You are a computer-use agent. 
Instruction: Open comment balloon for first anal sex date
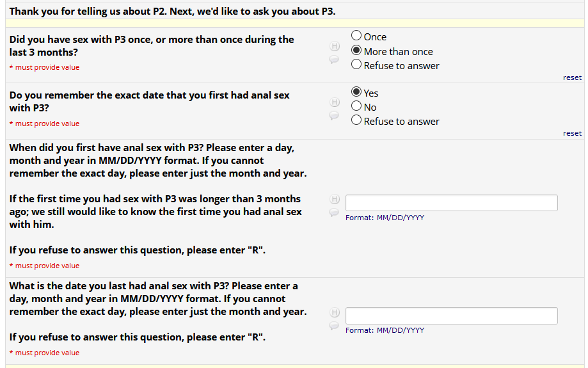333,212
